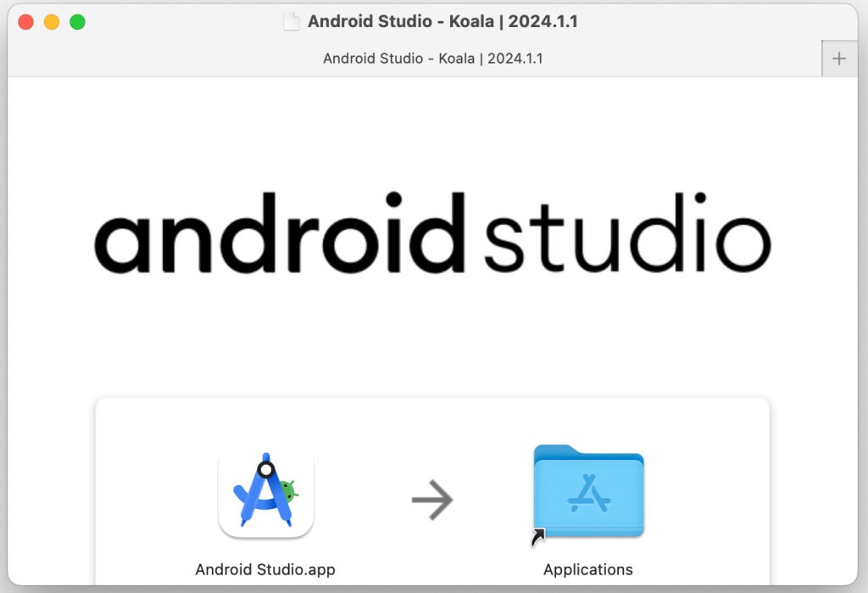The height and width of the screenshot is (593, 868).
Task: Click the green Android robot on app icon
Action: coord(289,490)
